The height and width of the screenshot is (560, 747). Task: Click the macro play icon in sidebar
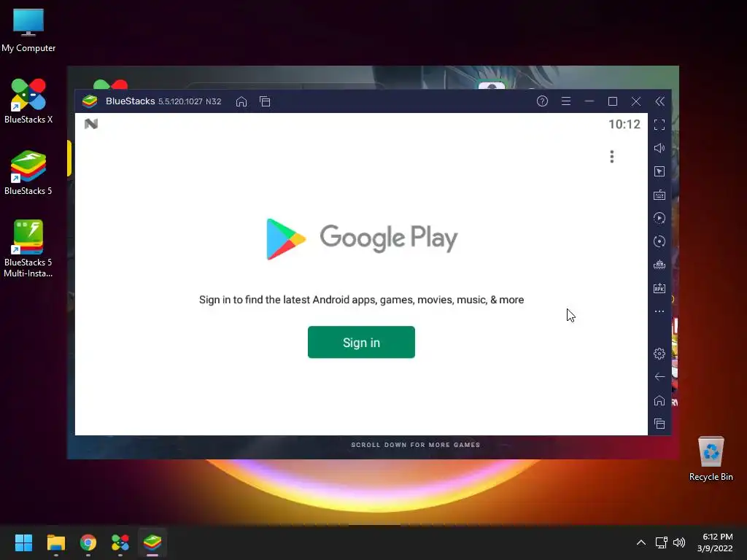click(659, 218)
